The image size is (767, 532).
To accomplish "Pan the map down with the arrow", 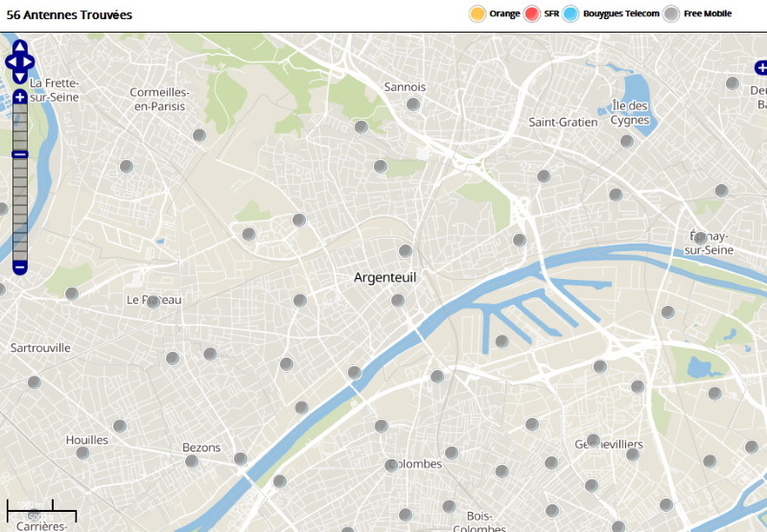I will pyautogui.click(x=20, y=77).
